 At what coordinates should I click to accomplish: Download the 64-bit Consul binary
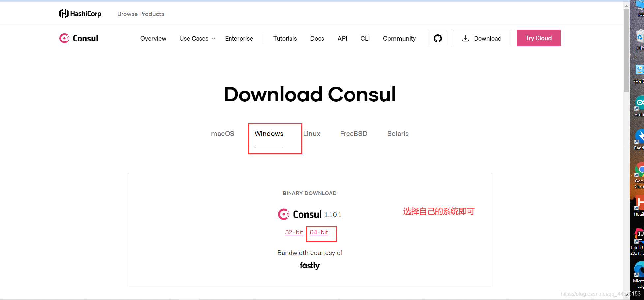click(x=319, y=232)
